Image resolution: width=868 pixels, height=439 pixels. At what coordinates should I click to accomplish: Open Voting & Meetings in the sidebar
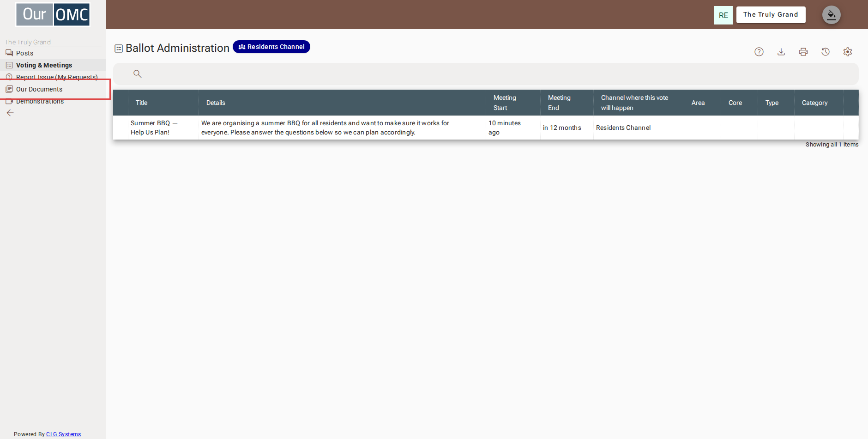pos(53,65)
